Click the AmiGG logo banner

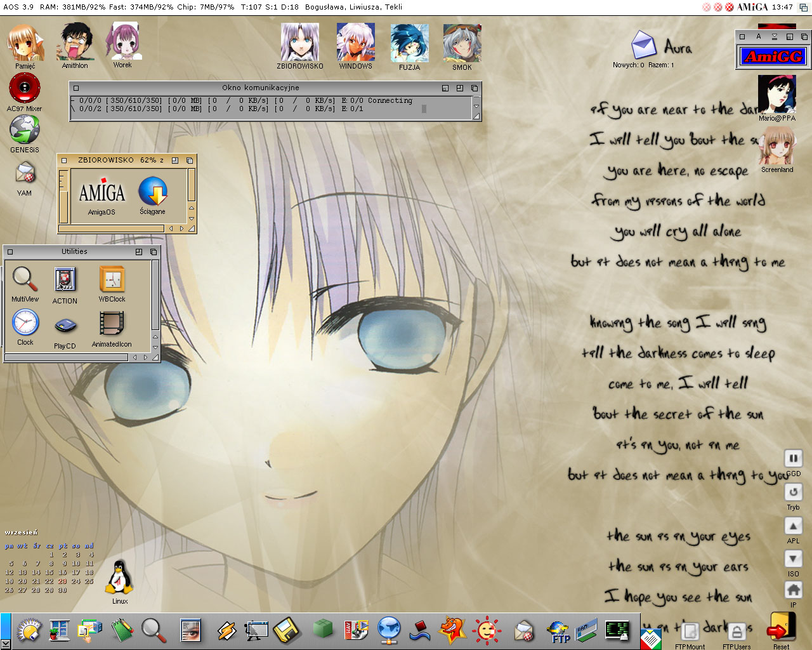[x=774, y=56]
